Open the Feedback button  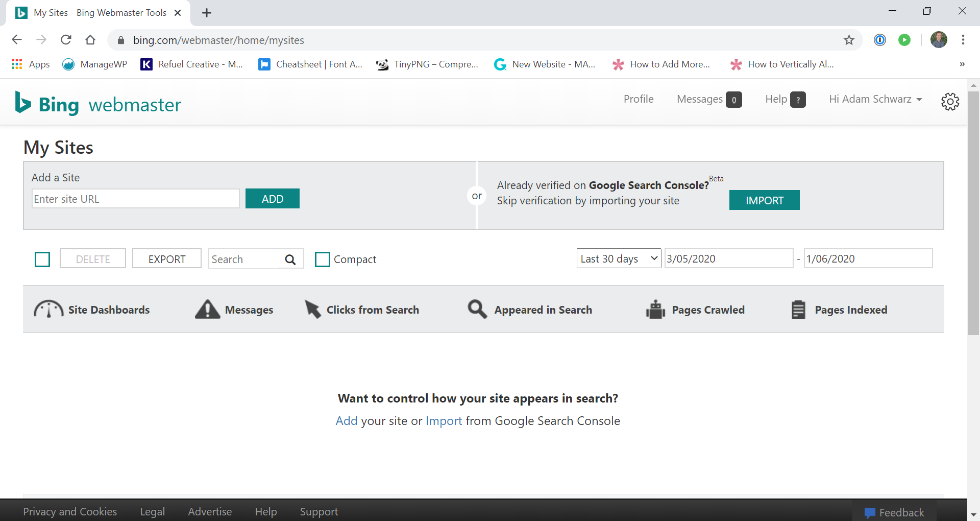[895, 512]
